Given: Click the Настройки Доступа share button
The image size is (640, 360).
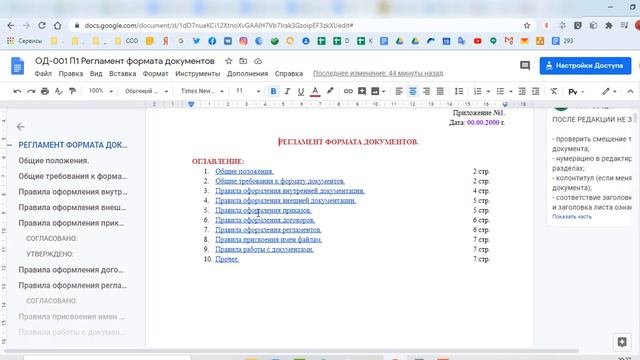Looking at the screenshot, I should tap(585, 66).
